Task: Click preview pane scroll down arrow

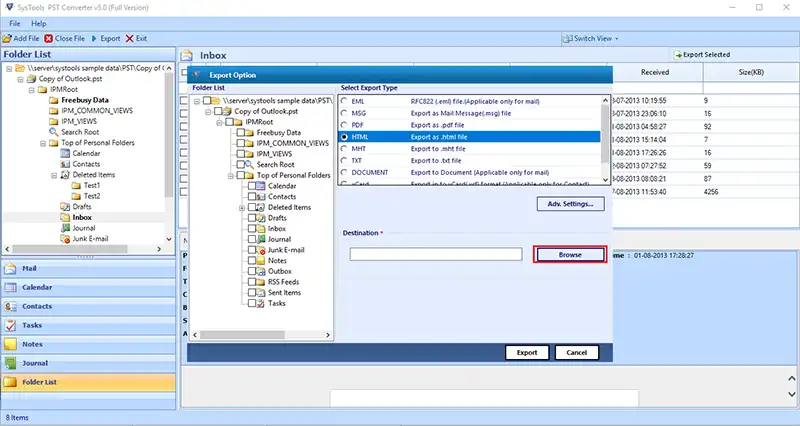Action: [x=791, y=394]
